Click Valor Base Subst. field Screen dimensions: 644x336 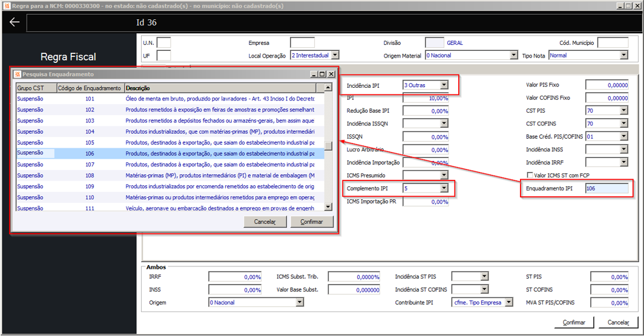[x=354, y=289]
